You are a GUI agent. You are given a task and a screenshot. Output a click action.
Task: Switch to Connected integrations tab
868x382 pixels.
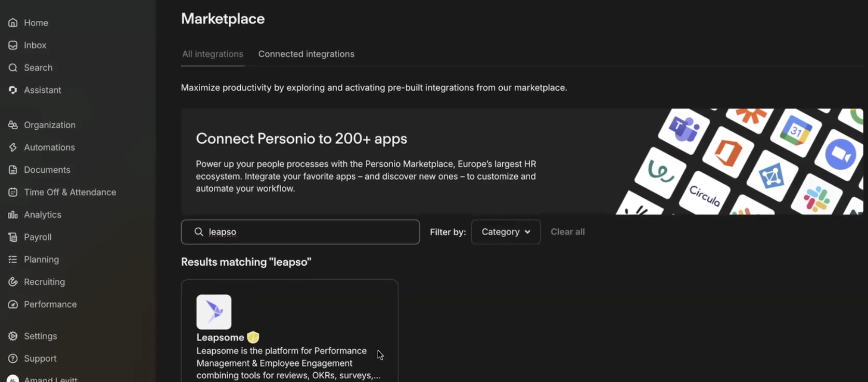click(306, 54)
